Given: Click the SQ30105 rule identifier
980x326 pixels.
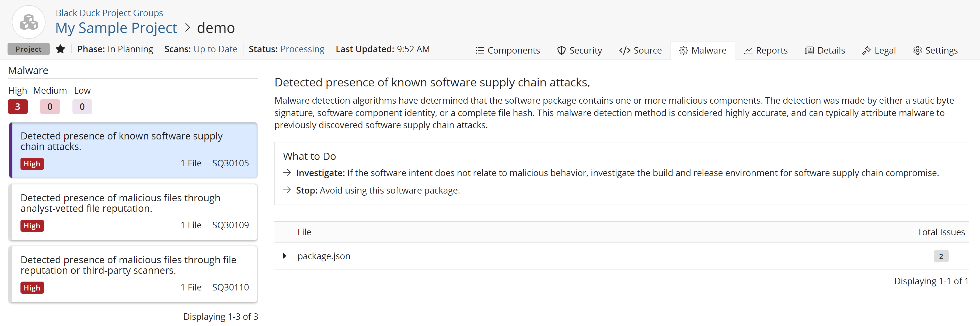Looking at the screenshot, I should (x=231, y=164).
